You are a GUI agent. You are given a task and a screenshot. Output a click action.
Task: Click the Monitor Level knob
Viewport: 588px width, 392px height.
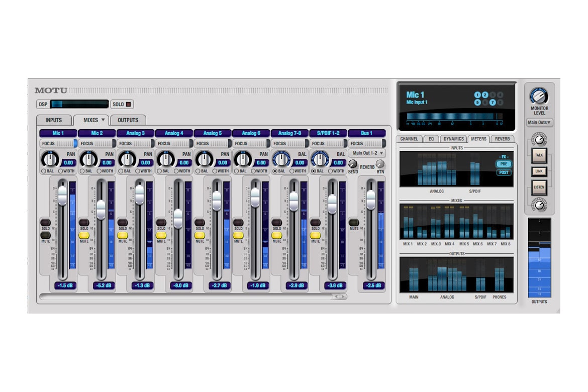point(539,96)
